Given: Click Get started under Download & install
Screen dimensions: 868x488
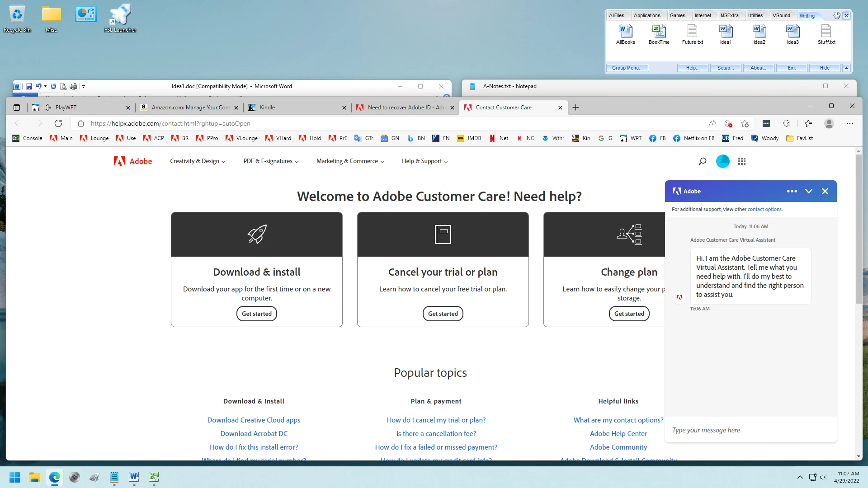Looking at the screenshot, I should click(256, 314).
